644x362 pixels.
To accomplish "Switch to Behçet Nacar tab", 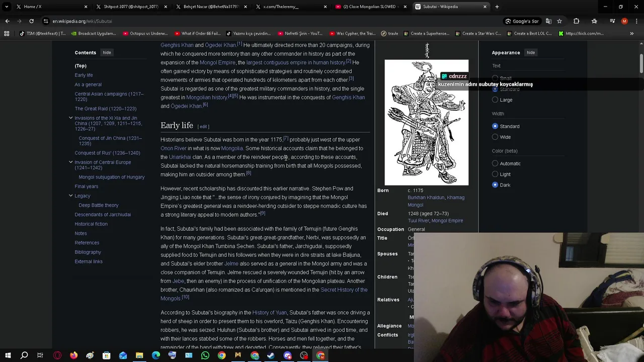I will tap(210, 7).
